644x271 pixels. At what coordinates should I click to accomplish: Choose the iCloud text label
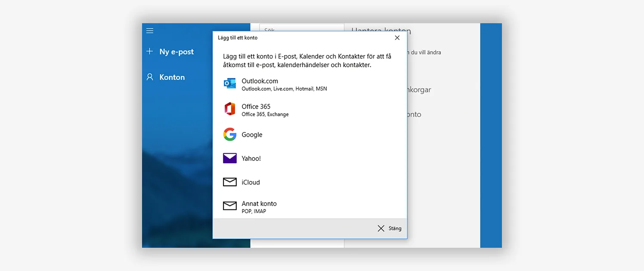[x=251, y=182]
